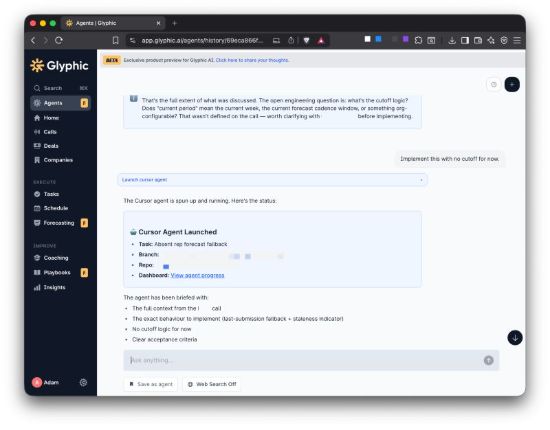The height and width of the screenshot is (430, 550).
Task: Jump to bottom with down-arrow button
Action: click(x=515, y=338)
